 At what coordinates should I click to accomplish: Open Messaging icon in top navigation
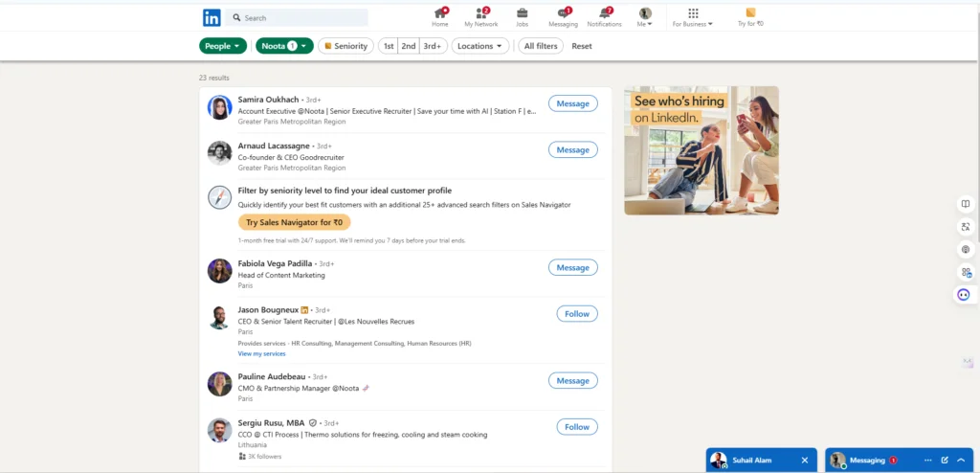(x=563, y=13)
